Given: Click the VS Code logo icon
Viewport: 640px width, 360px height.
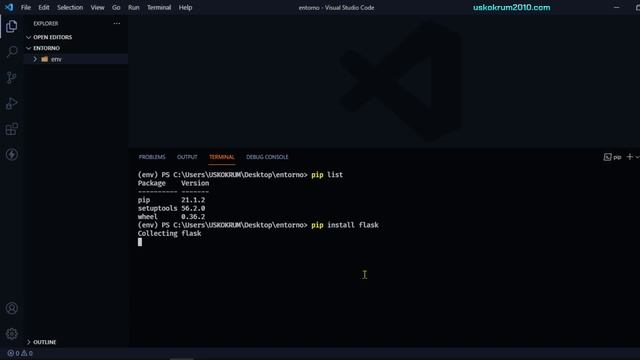Looking at the screenshot, I should (x=9, y=7).
